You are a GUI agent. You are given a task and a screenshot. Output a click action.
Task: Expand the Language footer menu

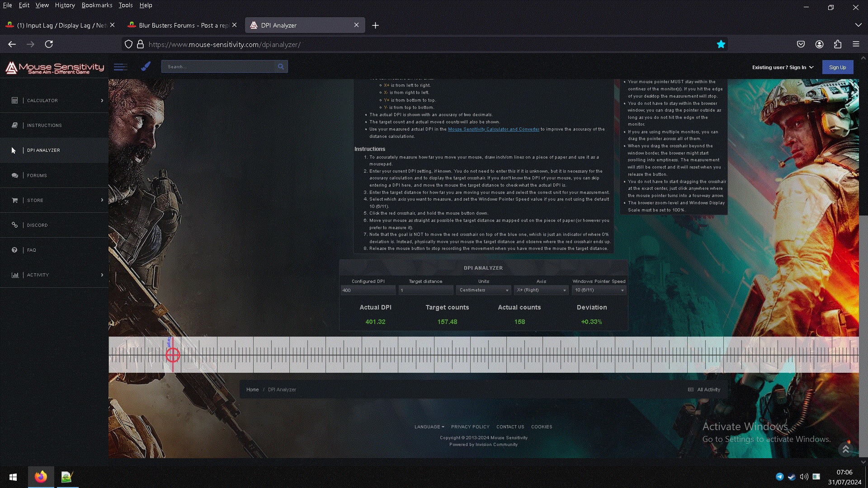click(429, 427)
